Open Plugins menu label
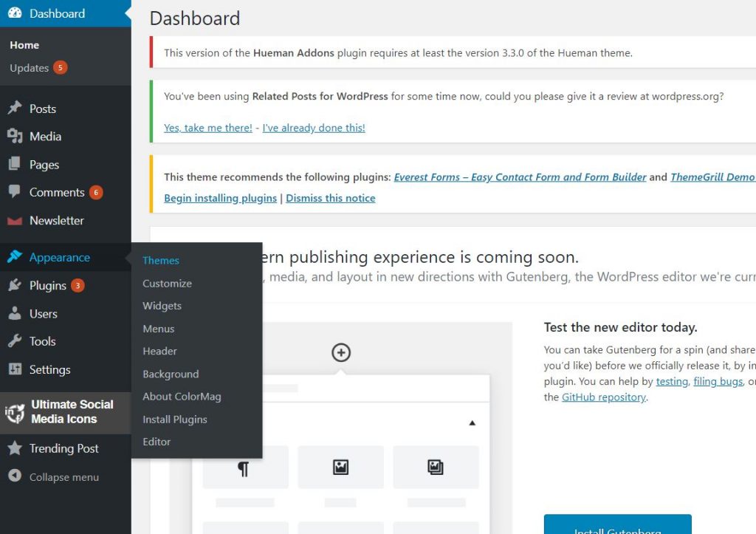This screenshot has width=756, height=534. [48, 286]
